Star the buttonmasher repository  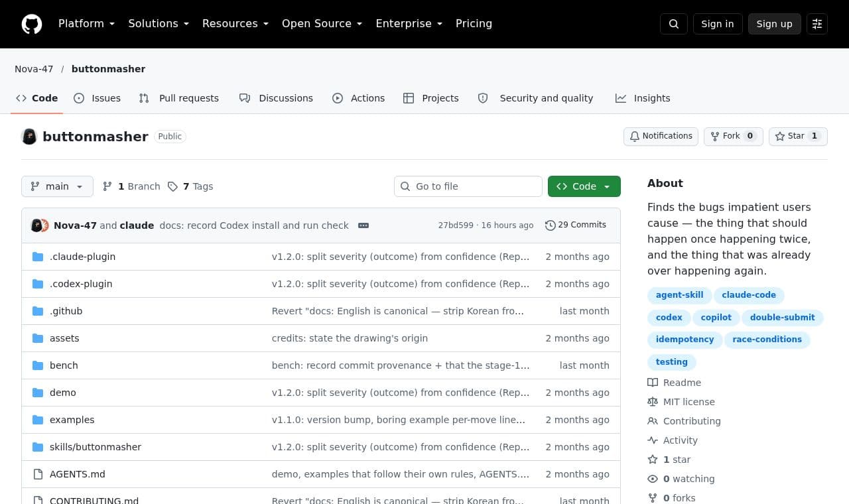pos(798,136)
